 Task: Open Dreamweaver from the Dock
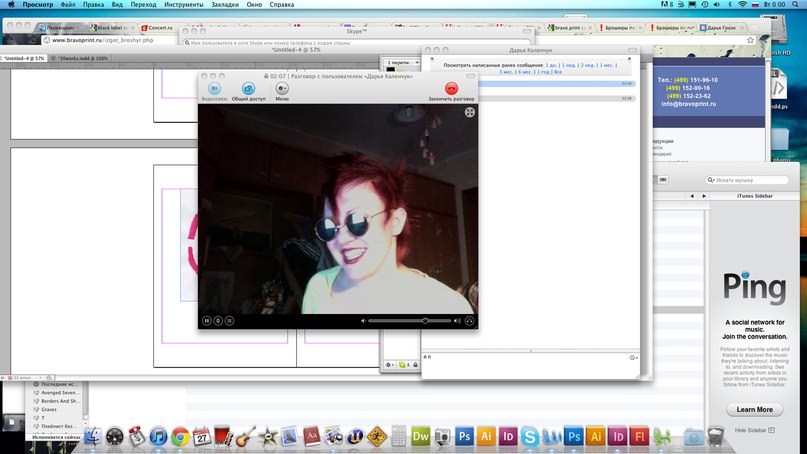[421, 436]
